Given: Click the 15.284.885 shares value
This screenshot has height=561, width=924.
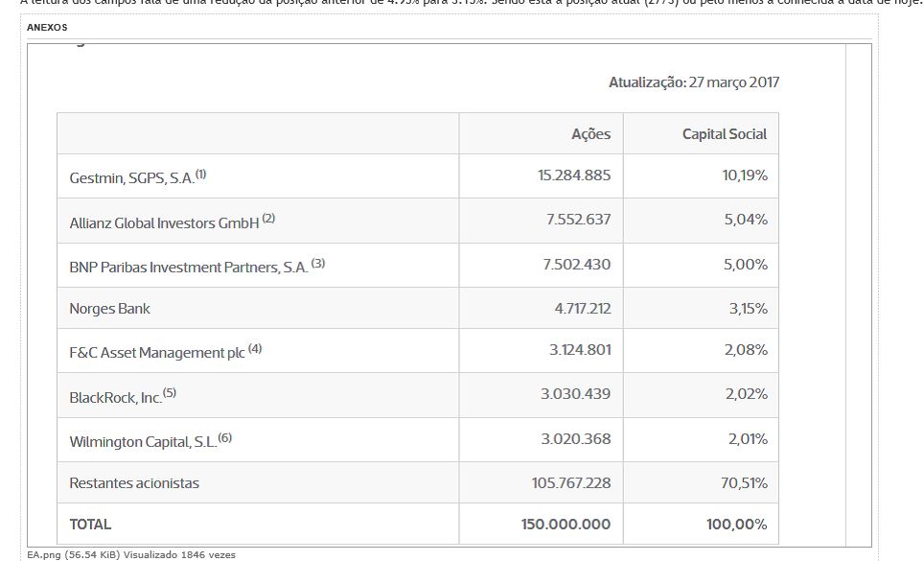Looking at the screenshot, I should 574,175.
